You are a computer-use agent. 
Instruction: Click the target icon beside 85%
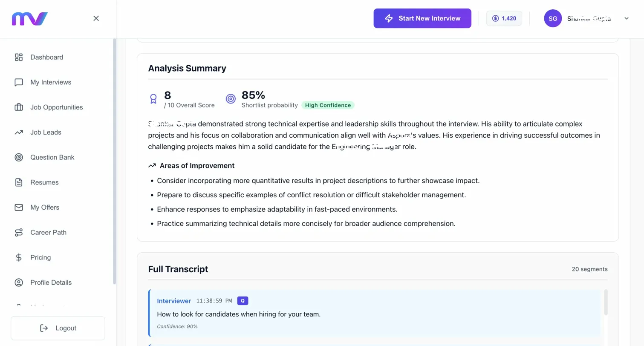(x=231, y=99)
